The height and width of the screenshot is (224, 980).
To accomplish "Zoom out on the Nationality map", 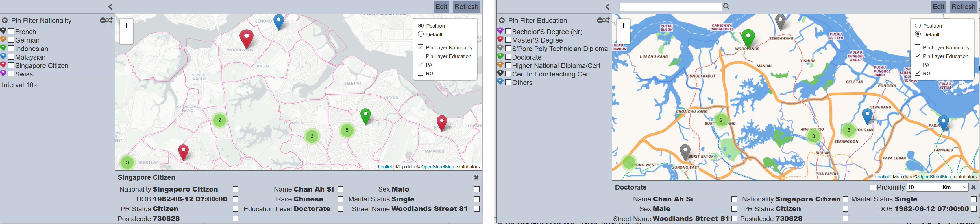I will [126, 38].
